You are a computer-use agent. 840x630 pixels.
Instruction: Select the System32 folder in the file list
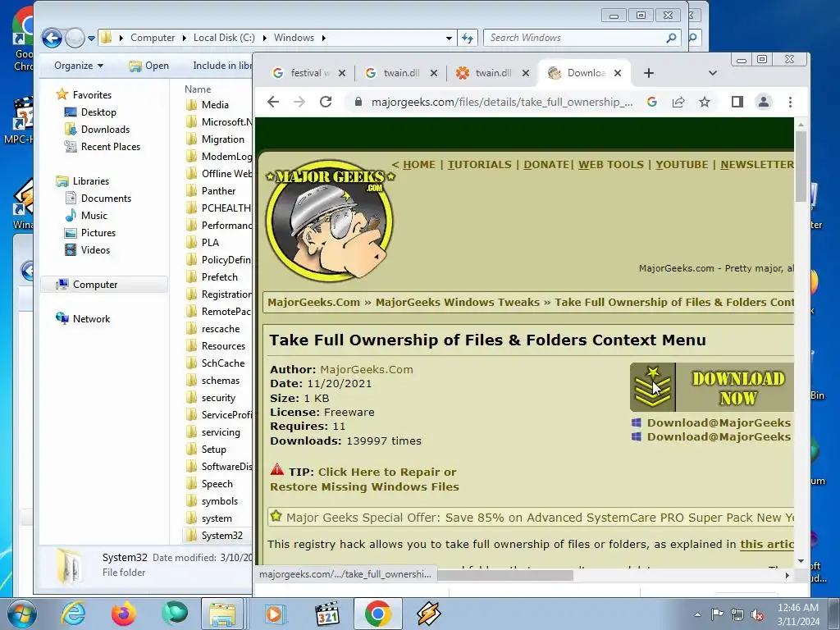click(221, 535)
